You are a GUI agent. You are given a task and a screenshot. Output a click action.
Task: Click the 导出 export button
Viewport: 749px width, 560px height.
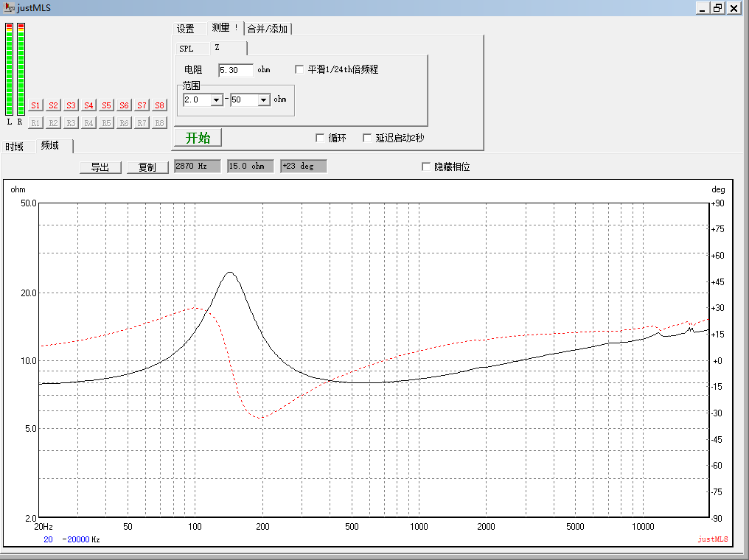tap(100, 167)
